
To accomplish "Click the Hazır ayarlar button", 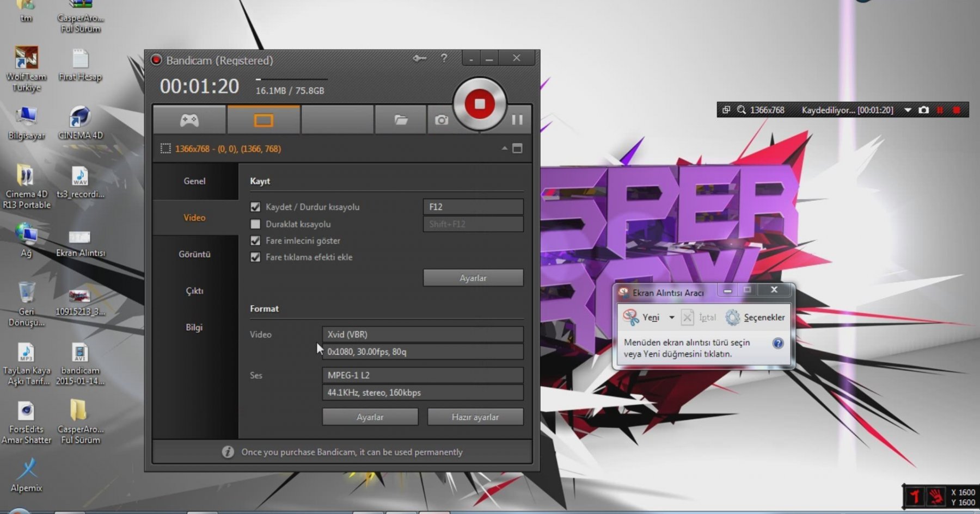I will tap(475, 417).
